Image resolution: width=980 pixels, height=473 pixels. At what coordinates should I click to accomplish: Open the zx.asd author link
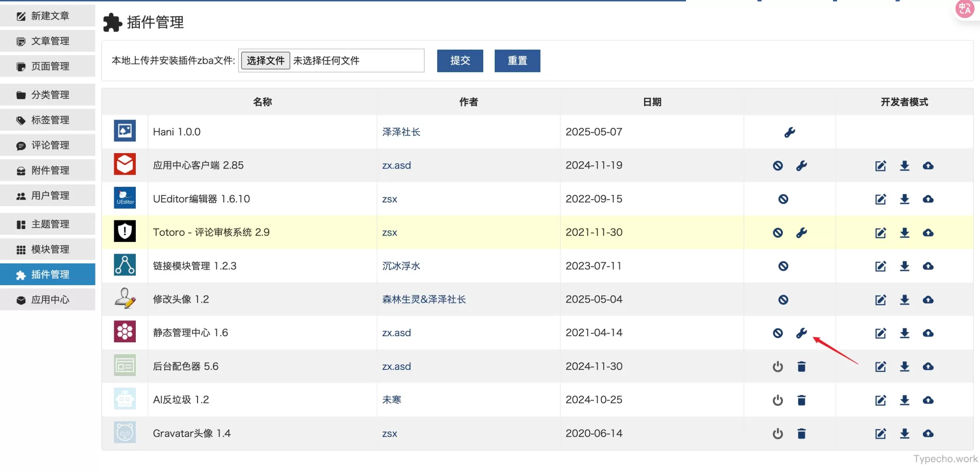(x=397, y=165)
